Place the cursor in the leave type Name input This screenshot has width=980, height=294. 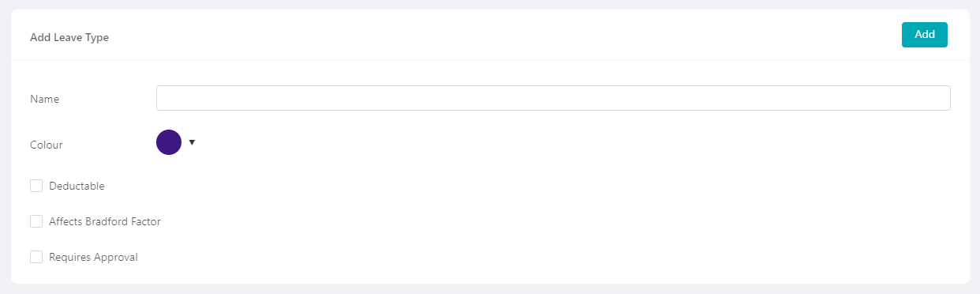point(553,98)
